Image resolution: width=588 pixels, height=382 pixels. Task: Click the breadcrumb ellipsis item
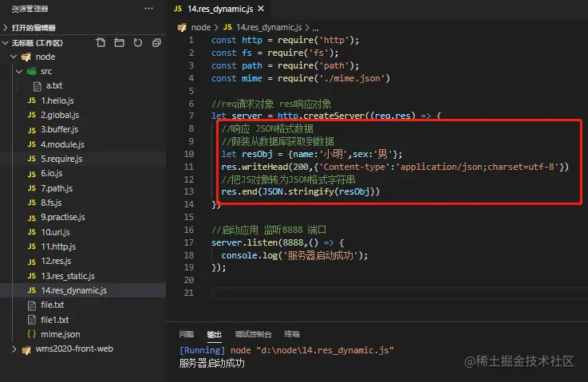tap(315, 28)
